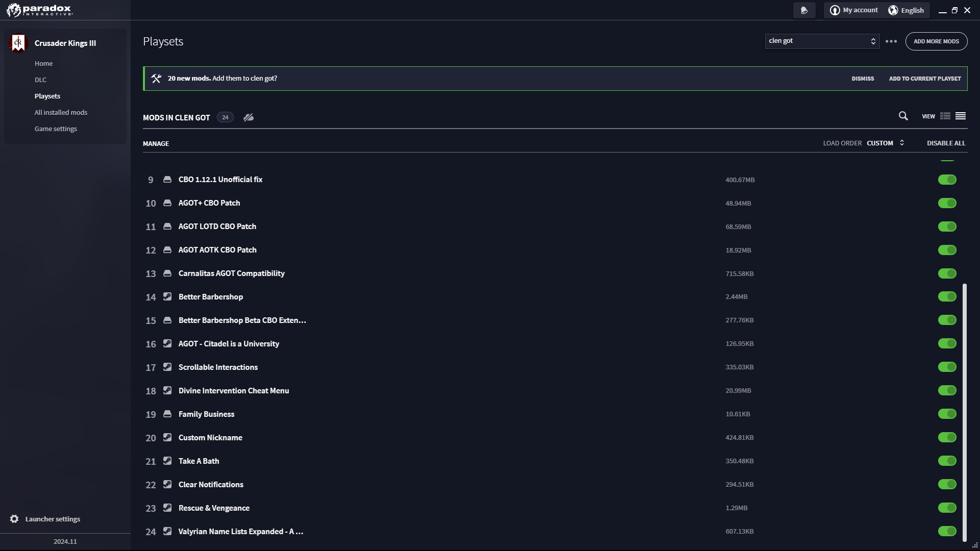Click the crossed tools icon in new mods banner
Screen dimensions: 980x551
[x=156, y=79]
